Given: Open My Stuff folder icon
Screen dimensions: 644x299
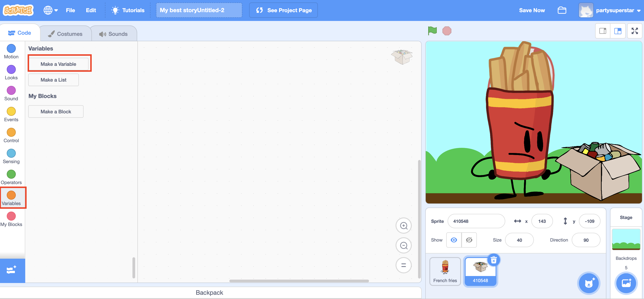Looking at the screenshot, I should click(x=562, y=10).
